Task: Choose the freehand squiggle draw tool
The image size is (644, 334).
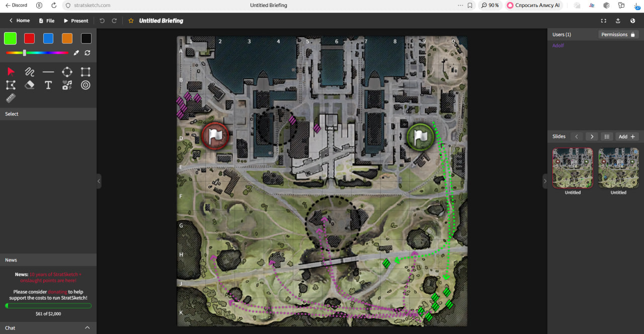Action: (x=30, y=71)
